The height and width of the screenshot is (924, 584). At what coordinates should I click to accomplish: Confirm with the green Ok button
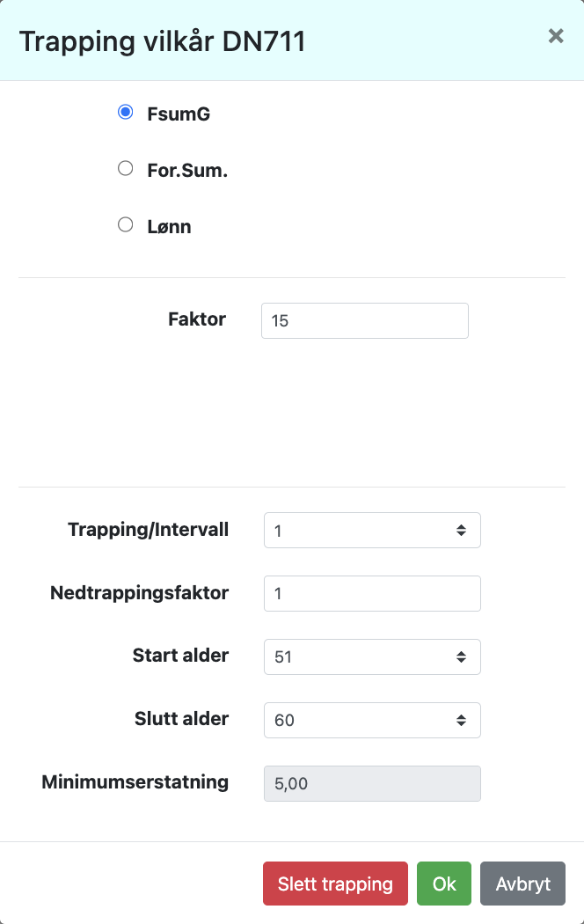pyautogui.click(x=444, y=884)
